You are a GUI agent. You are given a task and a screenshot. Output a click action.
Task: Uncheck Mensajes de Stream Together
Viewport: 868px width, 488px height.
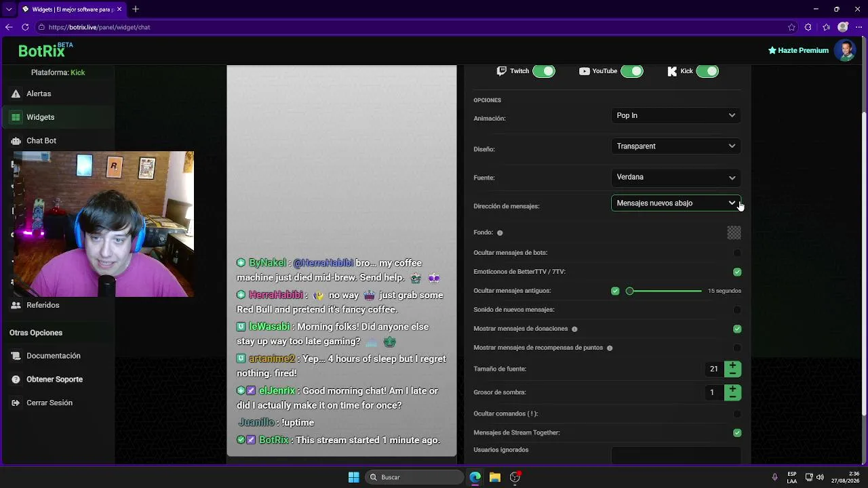pos(737,432)
